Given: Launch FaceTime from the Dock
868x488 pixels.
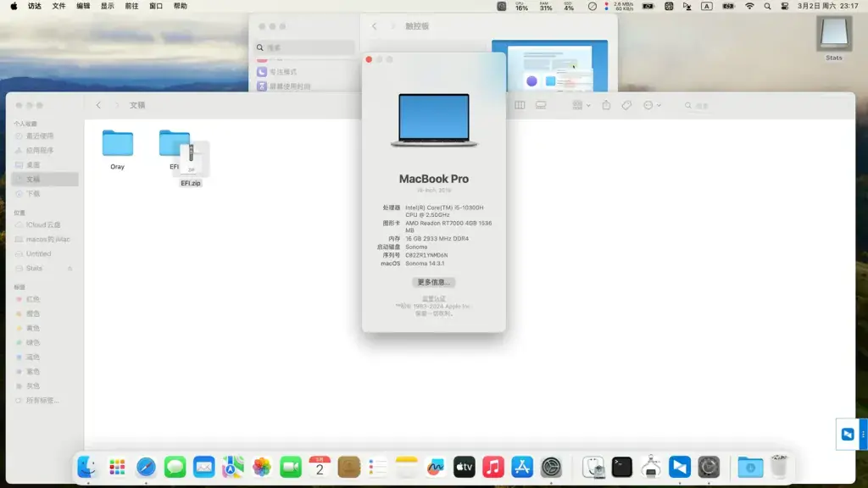Looking at the screenshot, I should point(291,467).
